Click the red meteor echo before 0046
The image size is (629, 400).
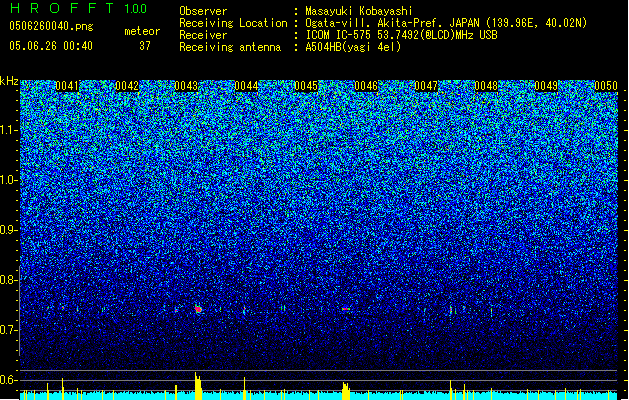[346, 309]
